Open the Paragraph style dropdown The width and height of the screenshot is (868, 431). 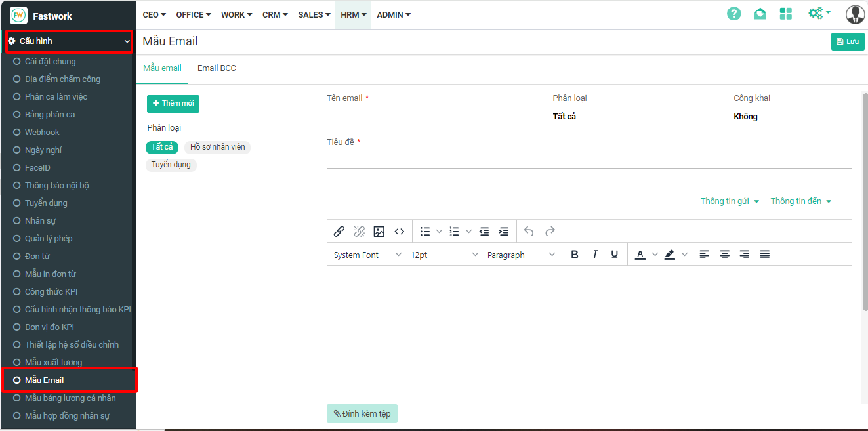point(521,255)
